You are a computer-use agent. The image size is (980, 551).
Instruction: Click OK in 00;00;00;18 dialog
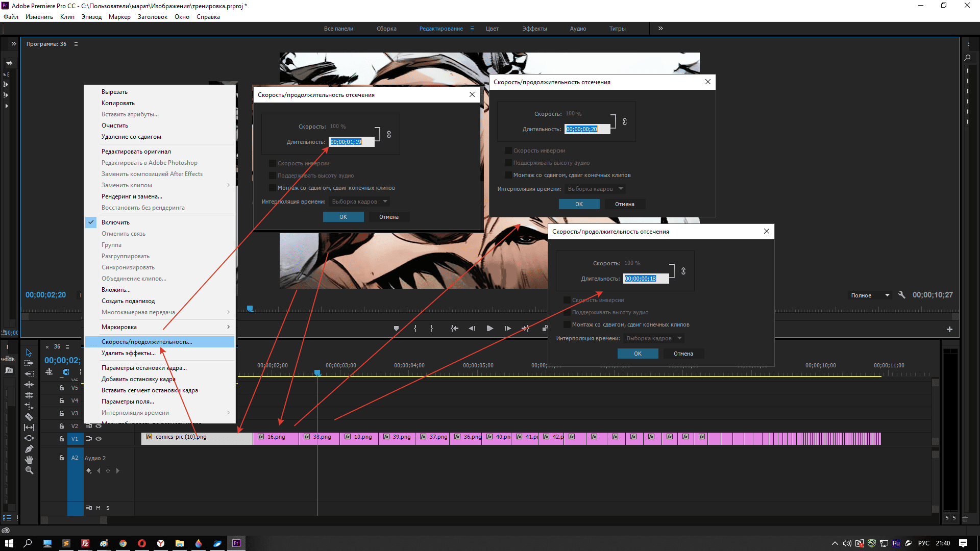638,354
